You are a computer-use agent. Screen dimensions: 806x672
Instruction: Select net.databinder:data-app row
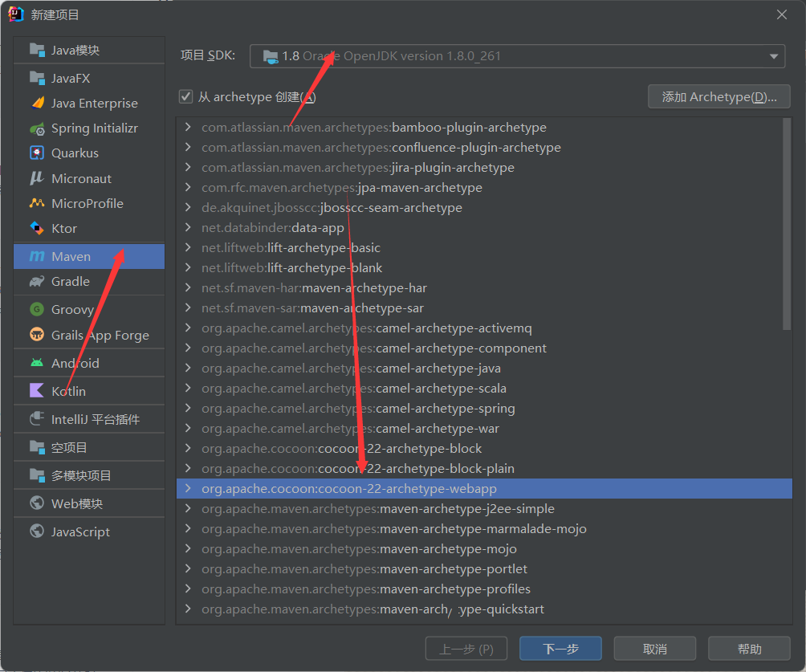tap(484, 228)
